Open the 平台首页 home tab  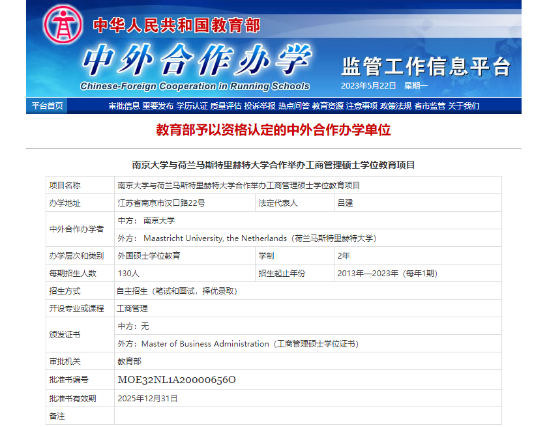47,106
